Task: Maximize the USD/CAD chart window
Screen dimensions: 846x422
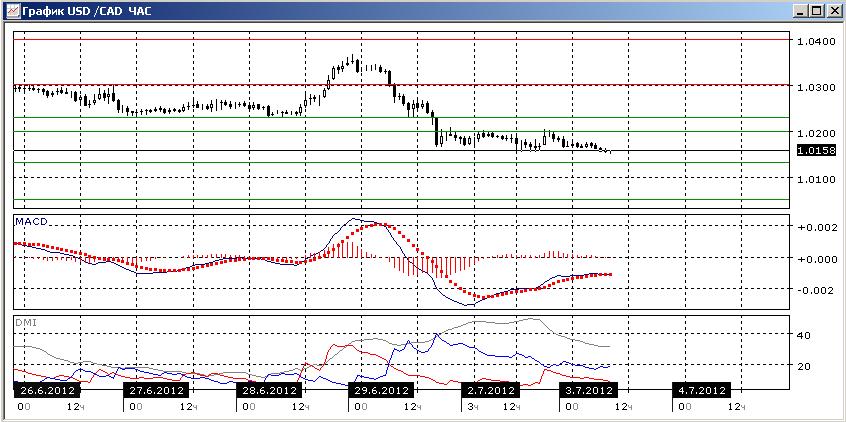Action: [817, 10]
